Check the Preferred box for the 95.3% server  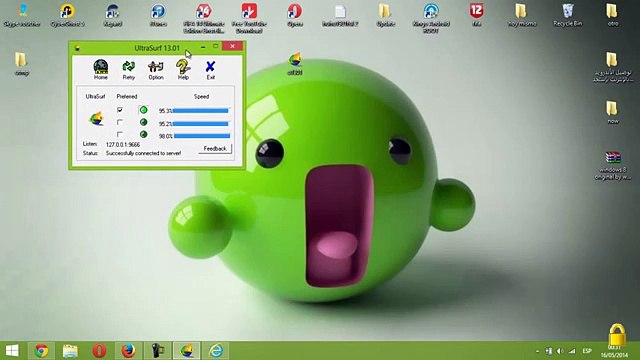(120, 110)
